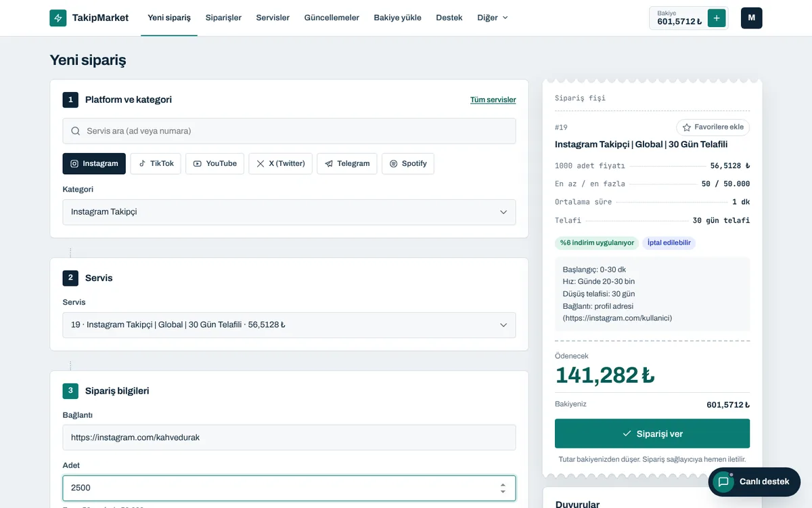
Task: Add balance with the green plus icon
Action: (x=717, y=18)
